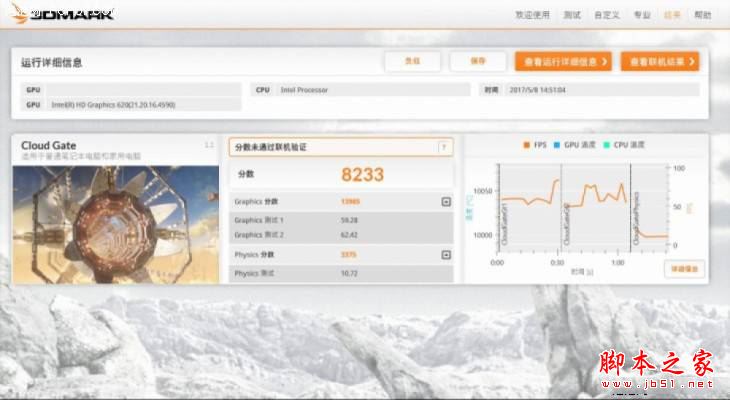This screenshot has height=400, width=730.
Task: Toggle the GPU temperature legend swatch
Action: pyautogui.click(x=556, y=145)
